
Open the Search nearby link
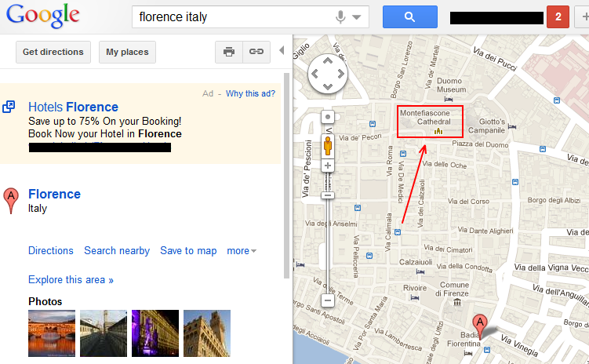[x=117, y=251]
